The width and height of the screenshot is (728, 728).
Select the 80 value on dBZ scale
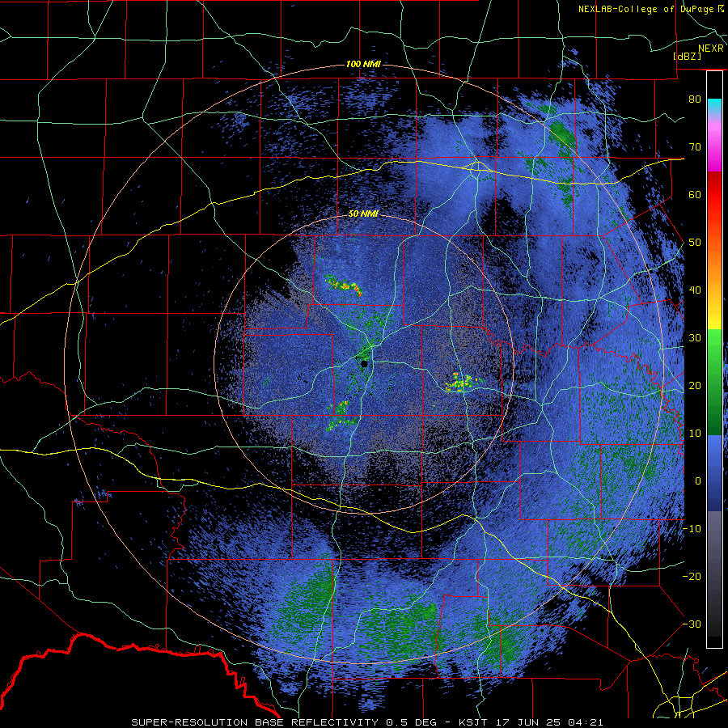pos(695,99)
